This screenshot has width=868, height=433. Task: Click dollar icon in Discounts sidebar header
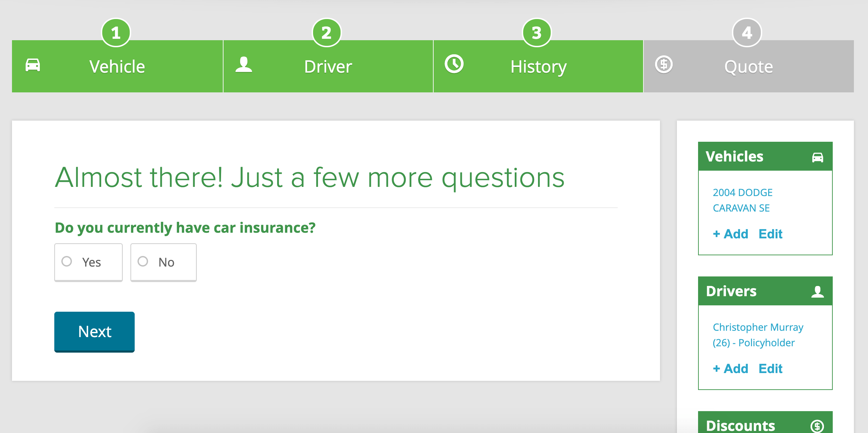click(817, 426)
